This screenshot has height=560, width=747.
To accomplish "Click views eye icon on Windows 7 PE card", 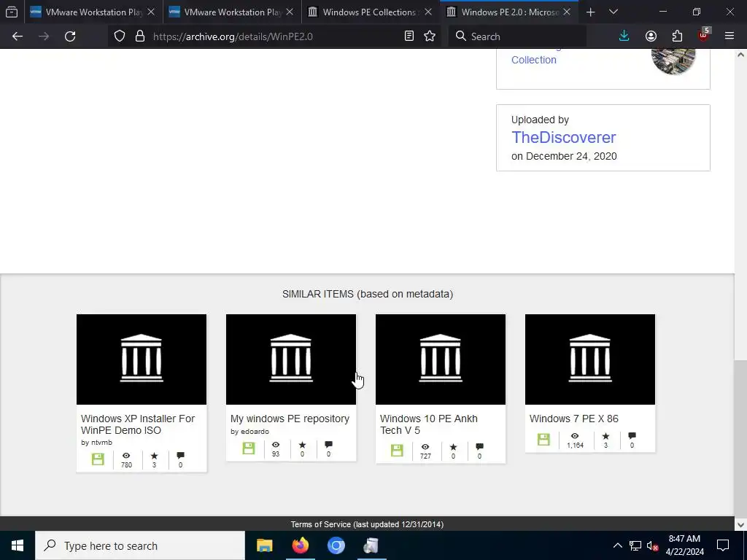I will point(575,436).
